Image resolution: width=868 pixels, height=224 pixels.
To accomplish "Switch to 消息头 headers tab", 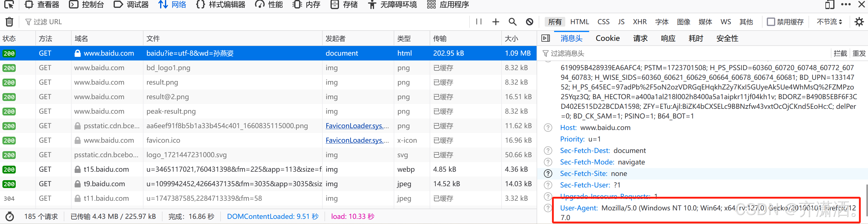I will point(572,38).
